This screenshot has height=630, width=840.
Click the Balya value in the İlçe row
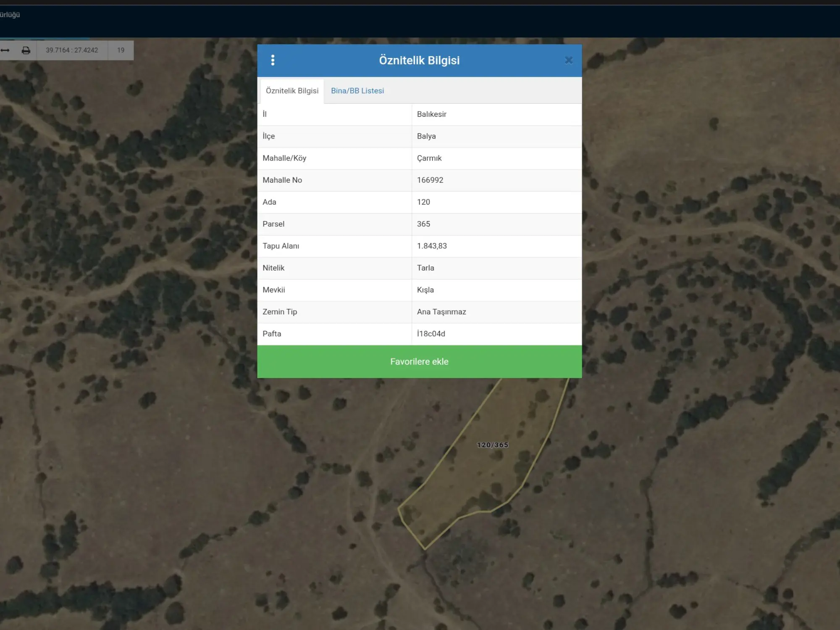[426, 136]
